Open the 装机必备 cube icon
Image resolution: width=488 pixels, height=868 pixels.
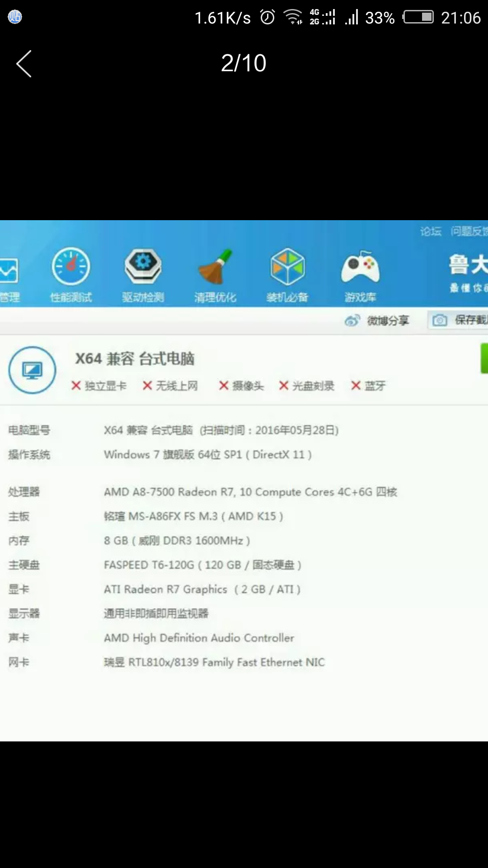tap(288, 266)
